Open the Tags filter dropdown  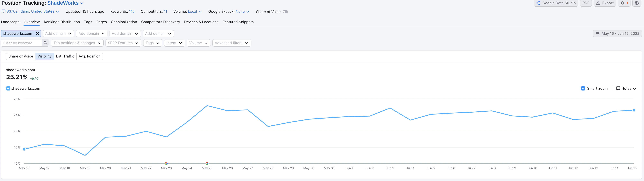152,43
